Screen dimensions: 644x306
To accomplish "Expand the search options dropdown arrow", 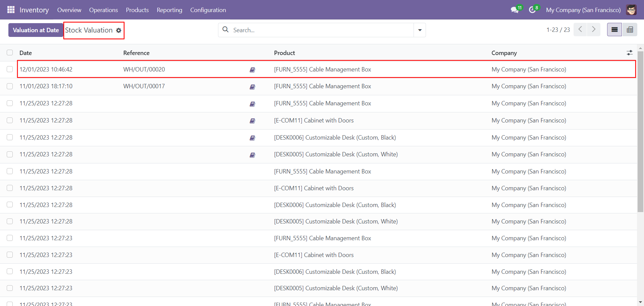I will point(420,30).
